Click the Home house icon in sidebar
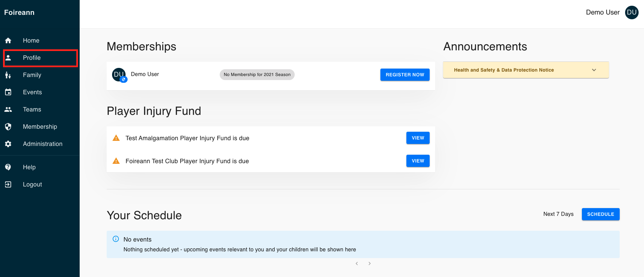644x277 pixels. coord(8,41)
